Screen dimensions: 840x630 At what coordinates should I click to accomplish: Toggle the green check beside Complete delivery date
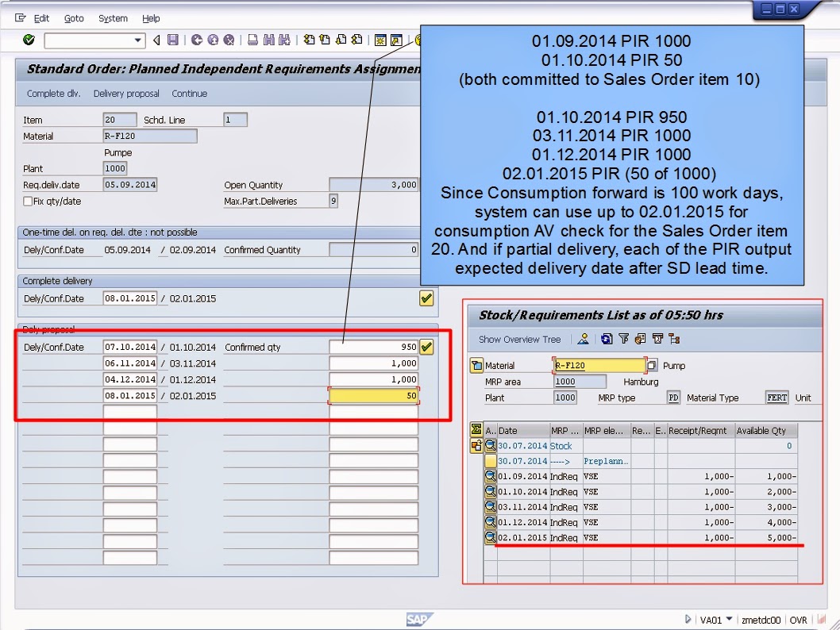[426, 298]
